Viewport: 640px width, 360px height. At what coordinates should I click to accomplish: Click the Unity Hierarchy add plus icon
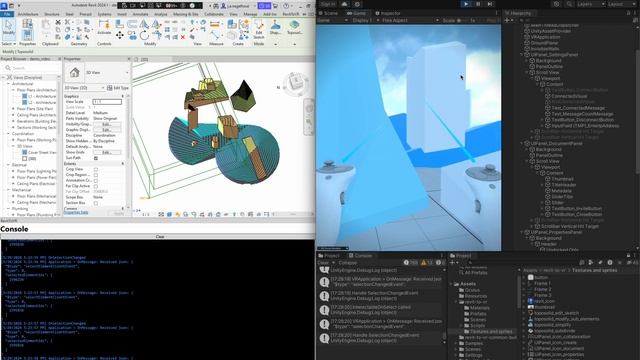point(507,20)
